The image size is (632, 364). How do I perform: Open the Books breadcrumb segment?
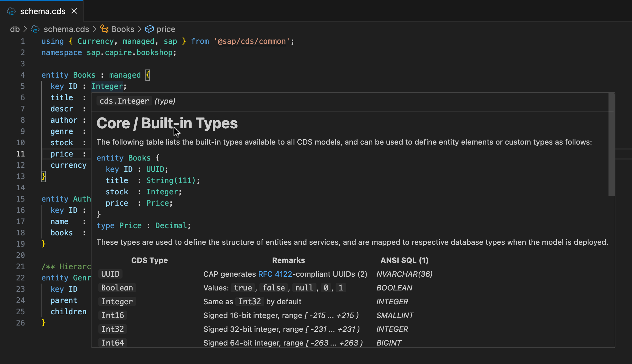[123, 29]
